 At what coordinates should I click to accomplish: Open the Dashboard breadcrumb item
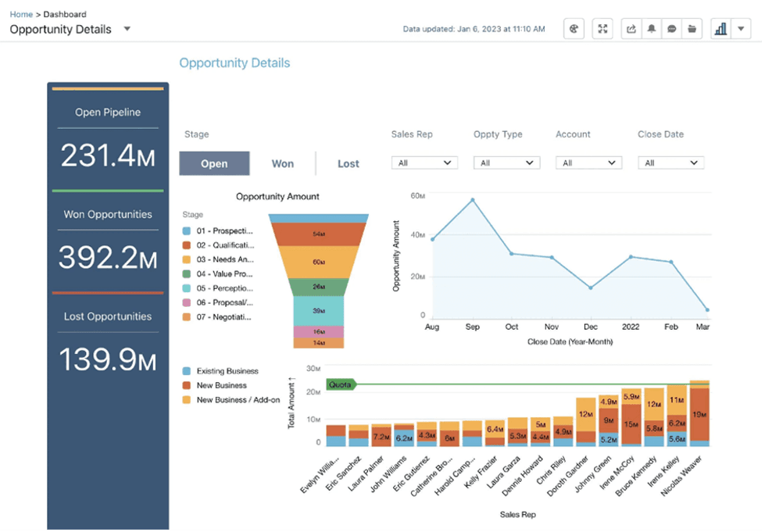tap(65, 13)
